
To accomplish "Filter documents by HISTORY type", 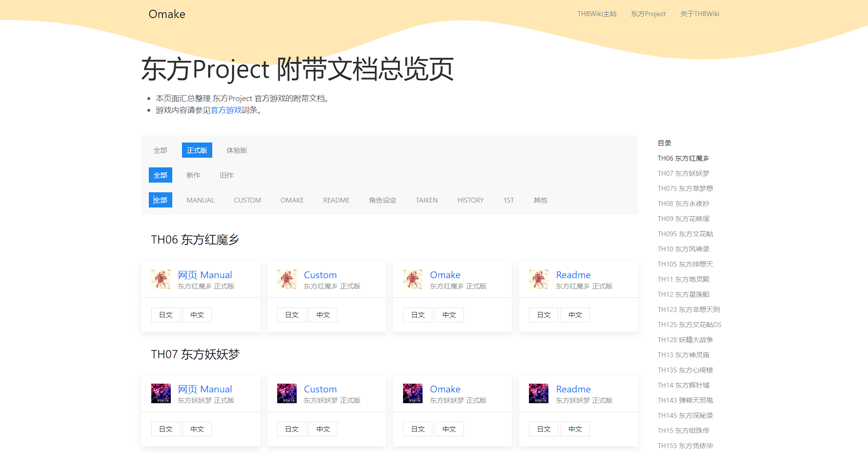I will 471,200.
